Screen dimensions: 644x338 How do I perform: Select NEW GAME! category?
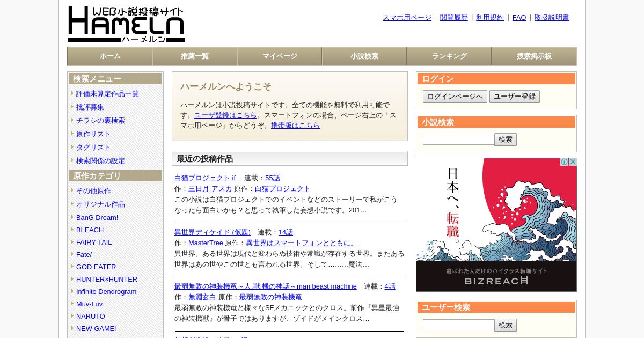96,328
